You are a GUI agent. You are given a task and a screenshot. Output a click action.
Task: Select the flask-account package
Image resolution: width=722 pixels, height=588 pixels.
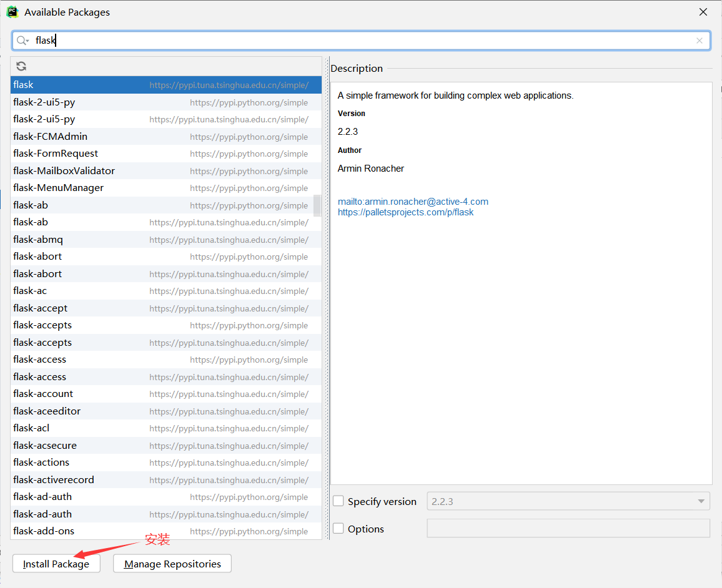166,394
